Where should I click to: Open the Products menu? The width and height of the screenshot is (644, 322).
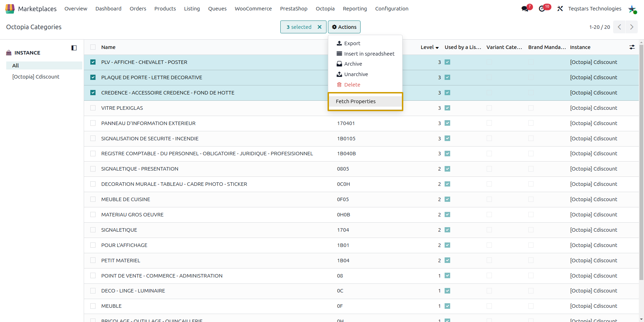pos(165,9)
